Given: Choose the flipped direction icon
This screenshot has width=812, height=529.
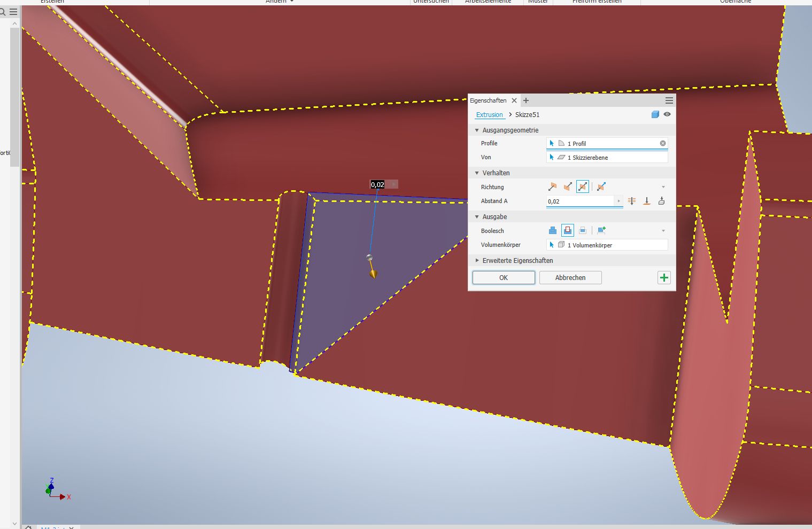Looking at the screenshot, I should (x=567, y=186).
